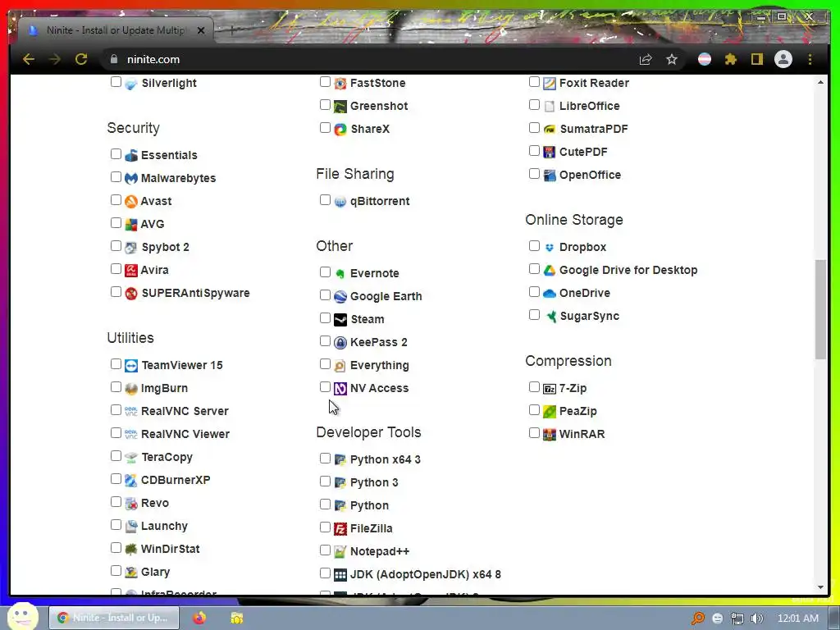Click the 7-Zip icon

tap(549, 388)
